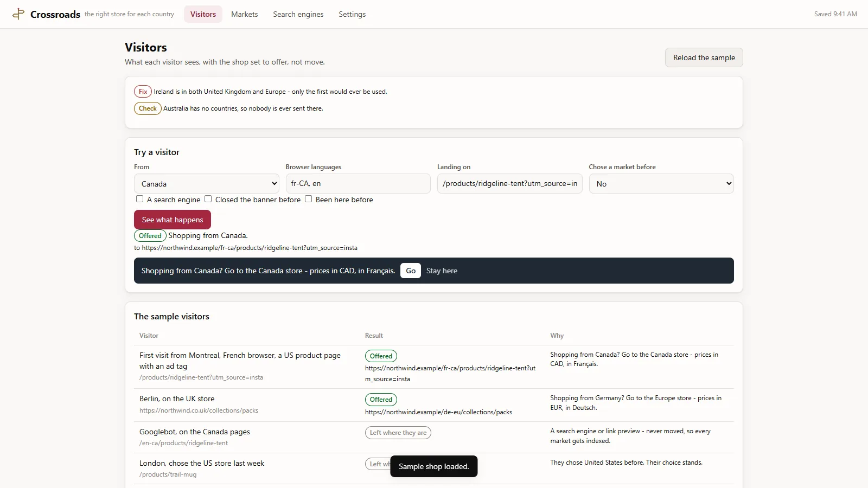Select the Berlin, on the UK store row
This screenshot has height=488, width=868.
click(x=434, y=405)
